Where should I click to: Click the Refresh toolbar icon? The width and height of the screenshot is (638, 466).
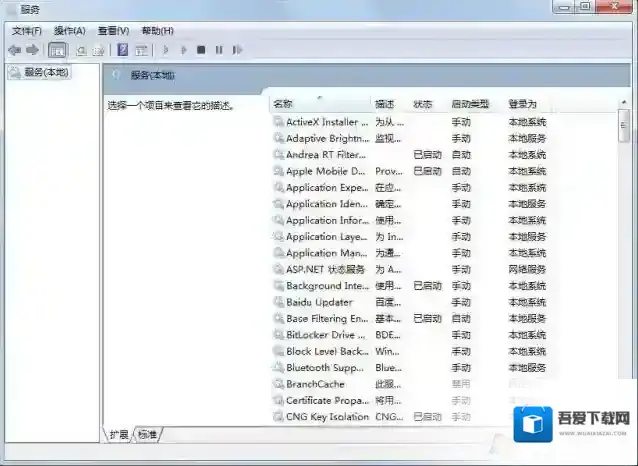click(x=81, y=50)
